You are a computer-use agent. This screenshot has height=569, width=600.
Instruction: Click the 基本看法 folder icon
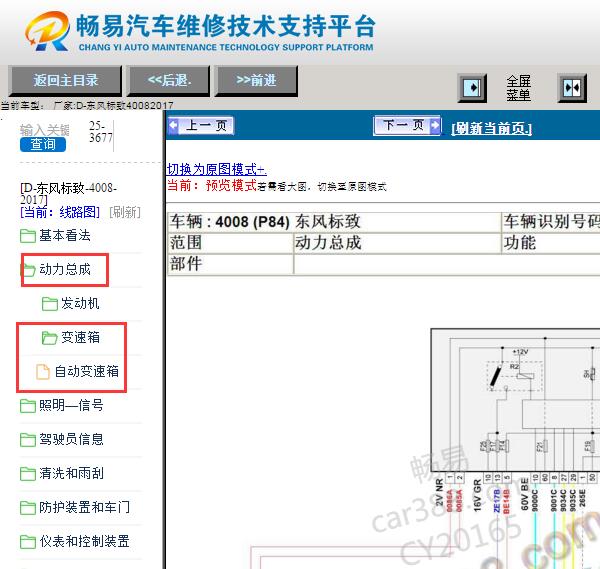[28, 236]
